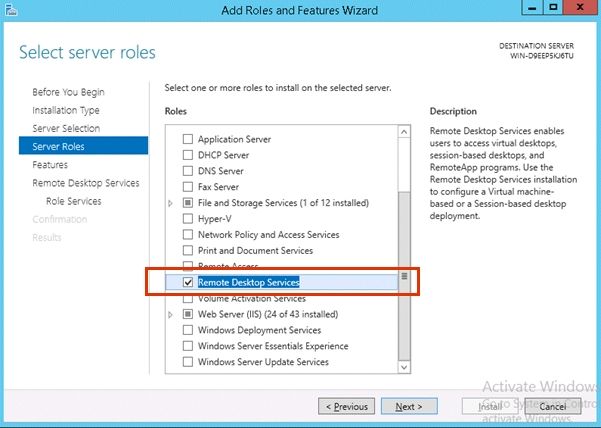Maximize the wizard window

[x=553, y=7]
